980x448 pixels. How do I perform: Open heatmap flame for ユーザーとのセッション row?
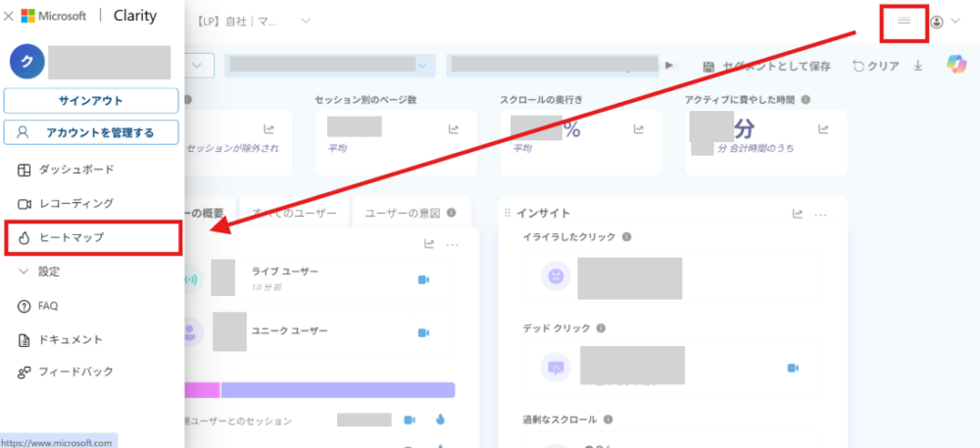tap(440, 420)
